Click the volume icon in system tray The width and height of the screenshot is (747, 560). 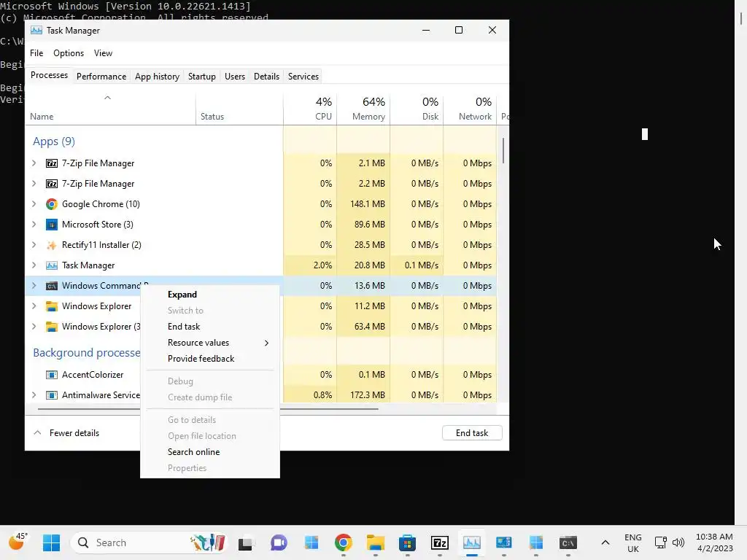(678, 542)
